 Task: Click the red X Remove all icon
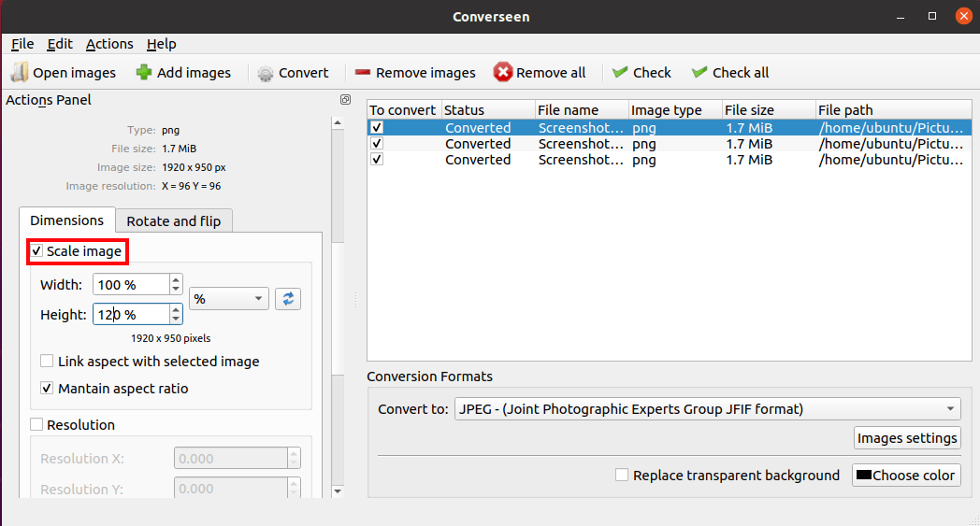point(502,73)
